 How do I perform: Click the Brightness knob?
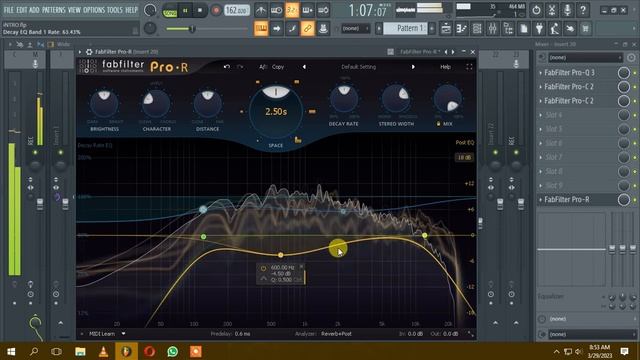pyautogui.click(x=104, y=103)
